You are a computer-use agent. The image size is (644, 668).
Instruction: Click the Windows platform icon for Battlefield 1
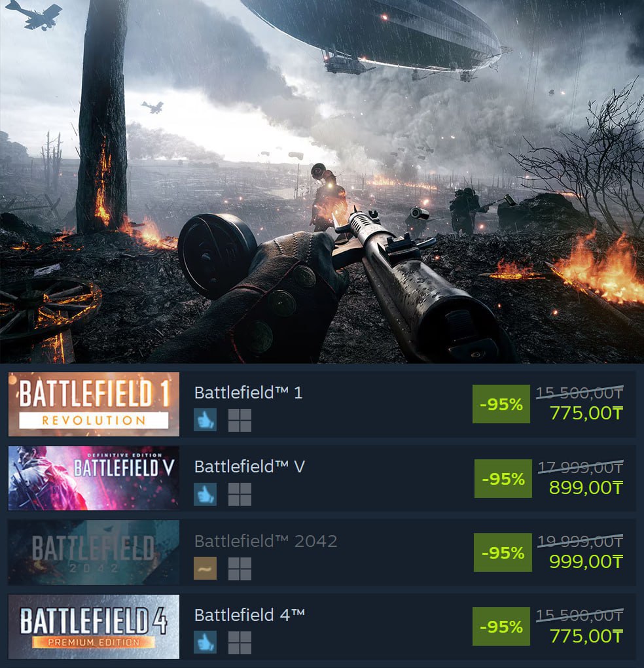pos(240,421)
